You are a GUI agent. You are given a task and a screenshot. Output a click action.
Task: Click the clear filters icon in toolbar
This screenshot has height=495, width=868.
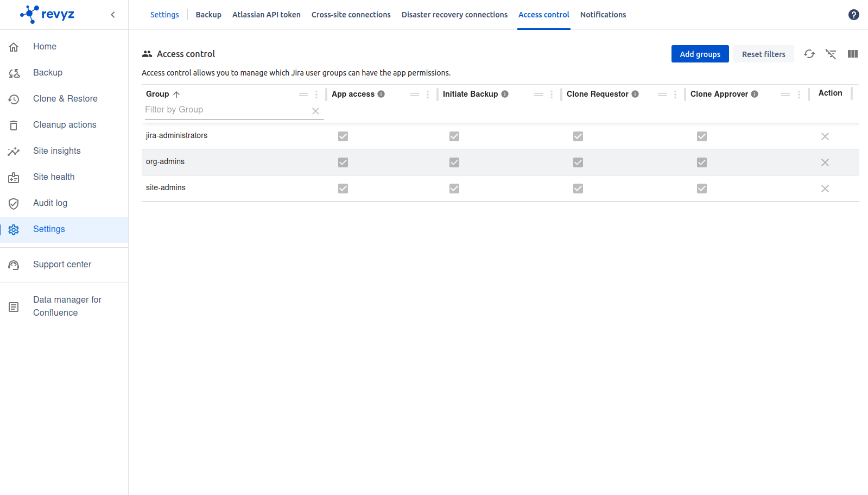[831, 54]
